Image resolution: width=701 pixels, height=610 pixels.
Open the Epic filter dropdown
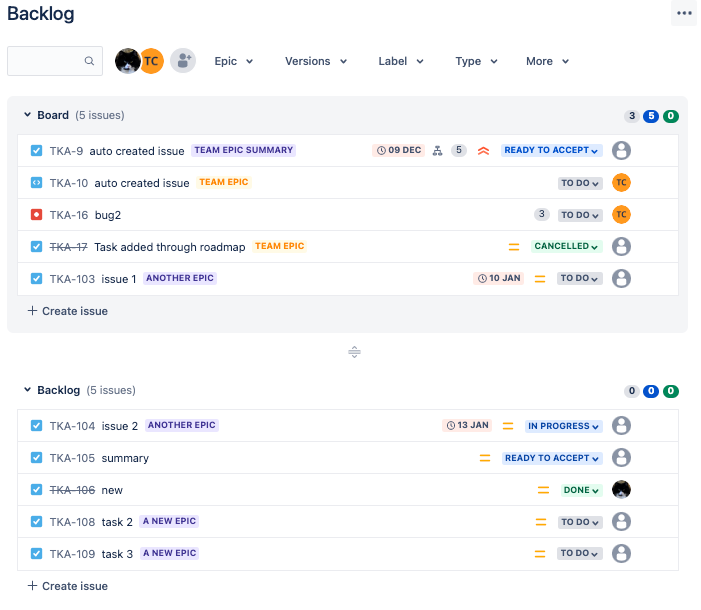pos(233,61)
